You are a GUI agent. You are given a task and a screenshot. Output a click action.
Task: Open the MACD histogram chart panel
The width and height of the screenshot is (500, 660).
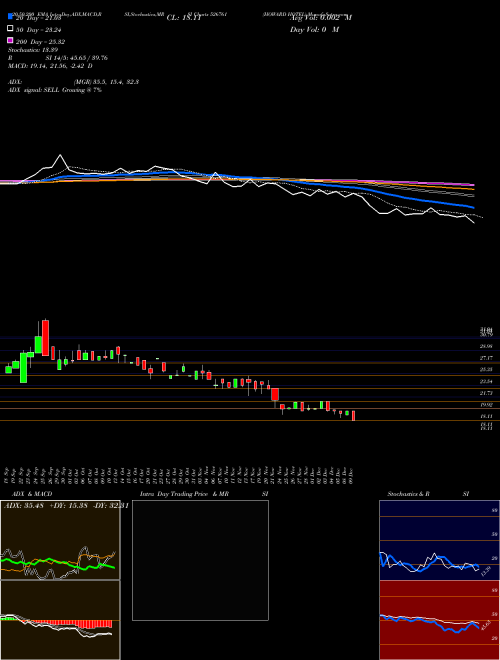coord(60,620)
